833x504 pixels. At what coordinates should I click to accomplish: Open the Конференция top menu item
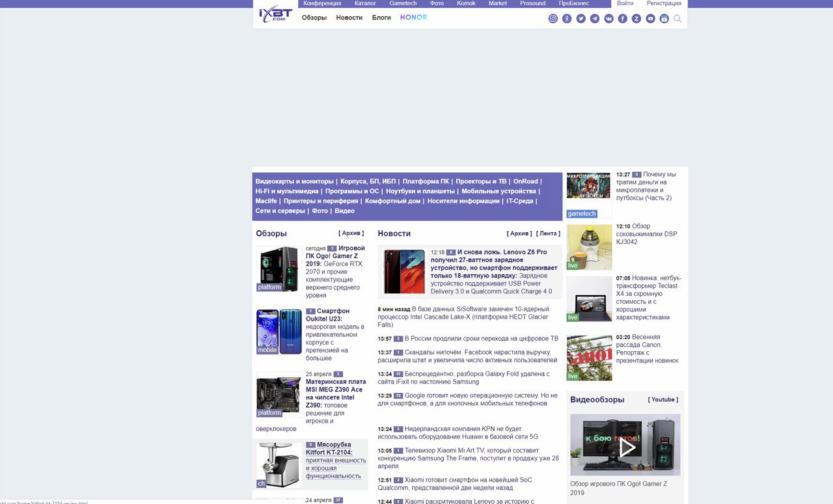click(322, 3)
